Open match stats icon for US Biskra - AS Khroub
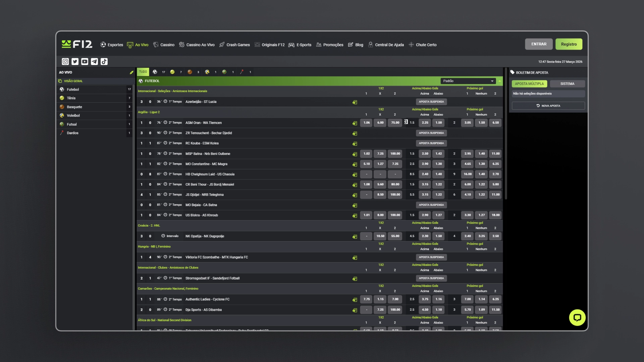This screenshot has width=644, height=362. pyautogui.click(x=355, y=216)
